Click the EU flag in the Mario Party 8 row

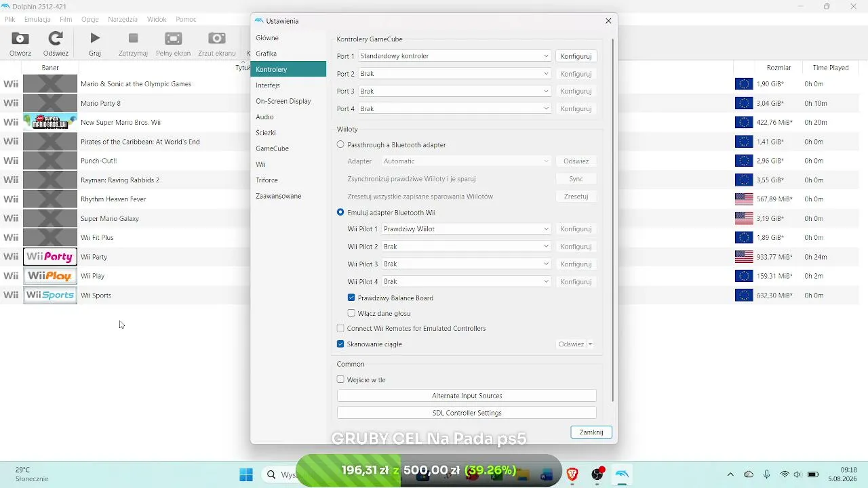(x=744, y=103)
